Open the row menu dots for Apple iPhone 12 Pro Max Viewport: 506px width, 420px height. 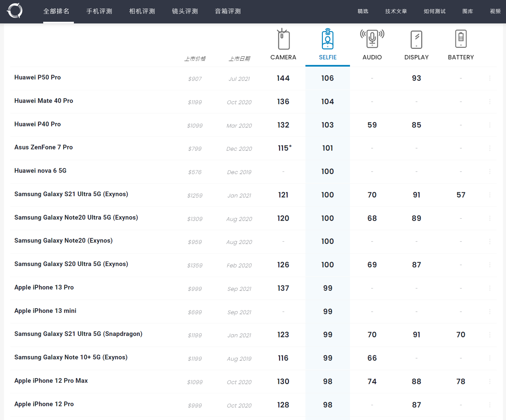489,381
